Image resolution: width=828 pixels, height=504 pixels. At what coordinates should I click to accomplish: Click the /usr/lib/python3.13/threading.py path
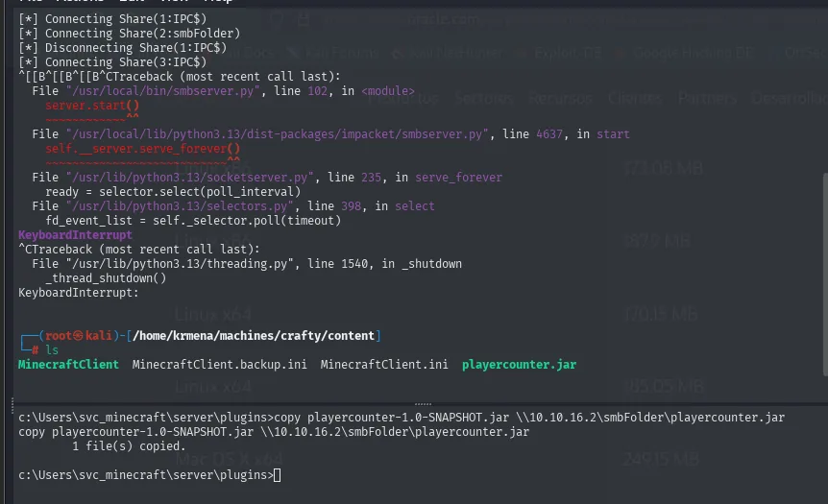click(180, 263)
